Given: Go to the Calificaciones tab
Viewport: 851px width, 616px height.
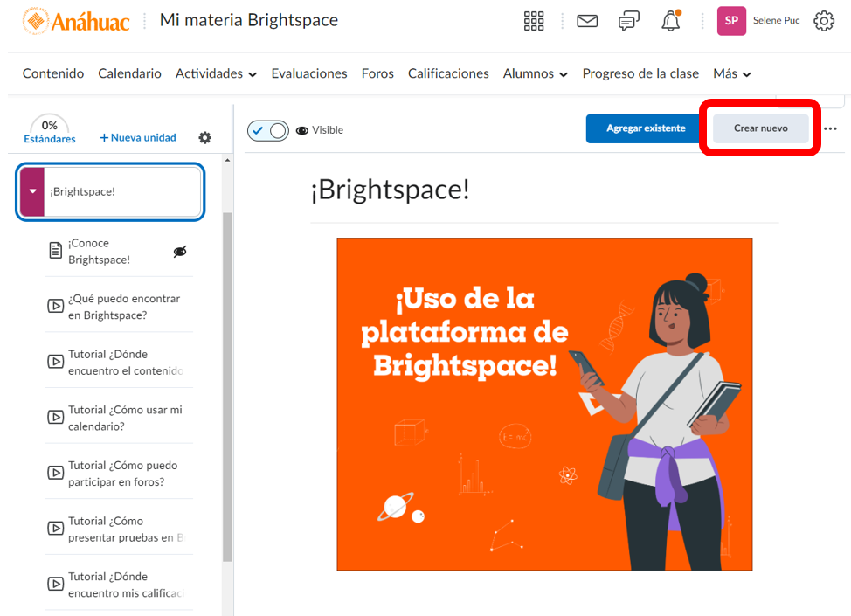Looking at the screenshot, I should coord(448,74).
